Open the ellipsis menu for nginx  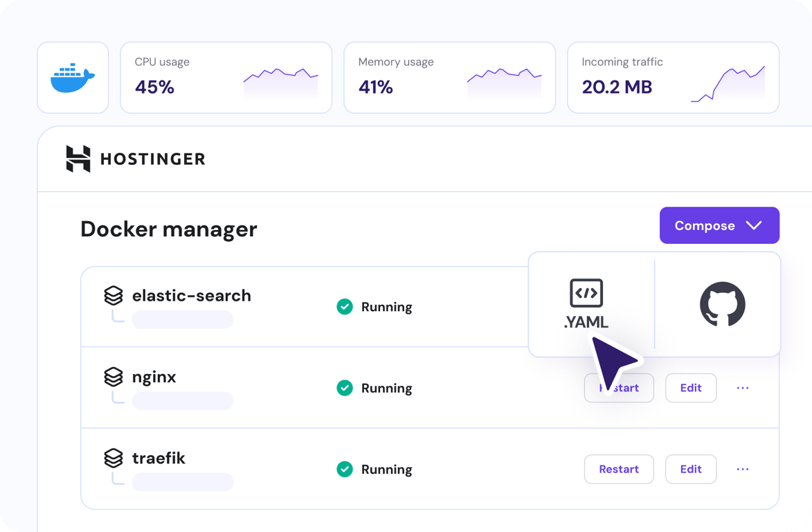743,388
